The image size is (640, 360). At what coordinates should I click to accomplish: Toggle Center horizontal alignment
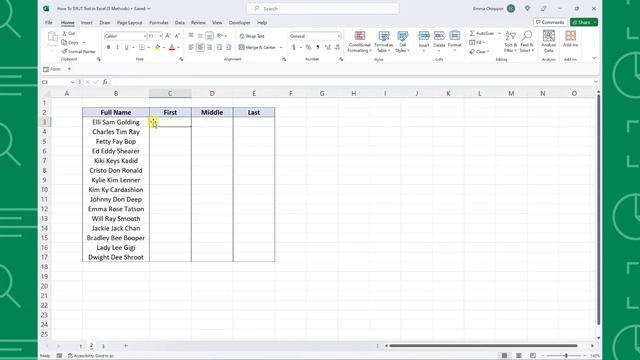tap(200, 47)
